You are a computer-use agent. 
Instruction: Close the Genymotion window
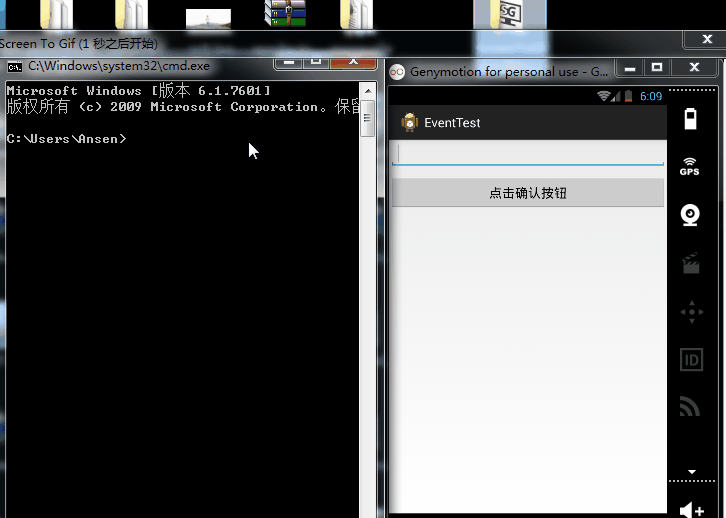tap(694, 68)
